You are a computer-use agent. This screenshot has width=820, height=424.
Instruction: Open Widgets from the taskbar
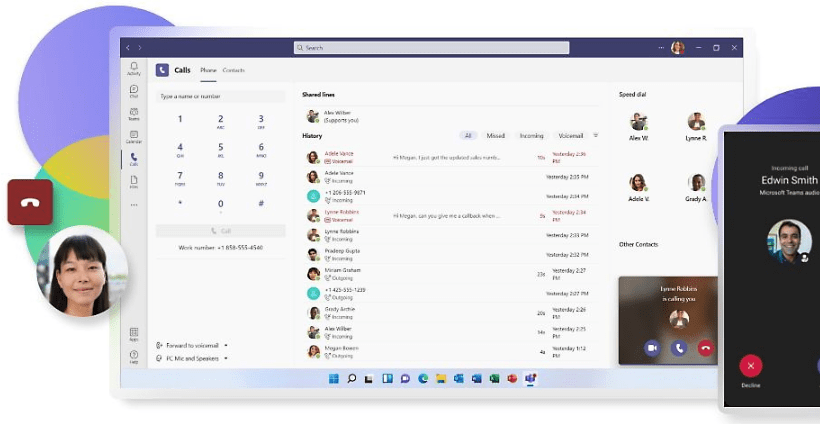(388, 379)
